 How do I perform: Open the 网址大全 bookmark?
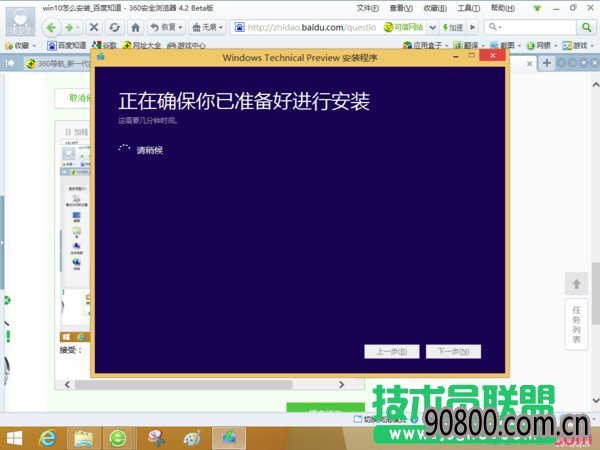point(142,46)
